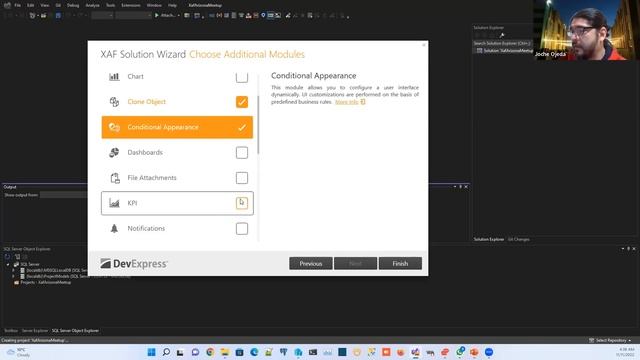Image resolution: width=640 pixels, height=360 pixels.
Task: Click the Attach debugger play button
Action: [157, 16]
